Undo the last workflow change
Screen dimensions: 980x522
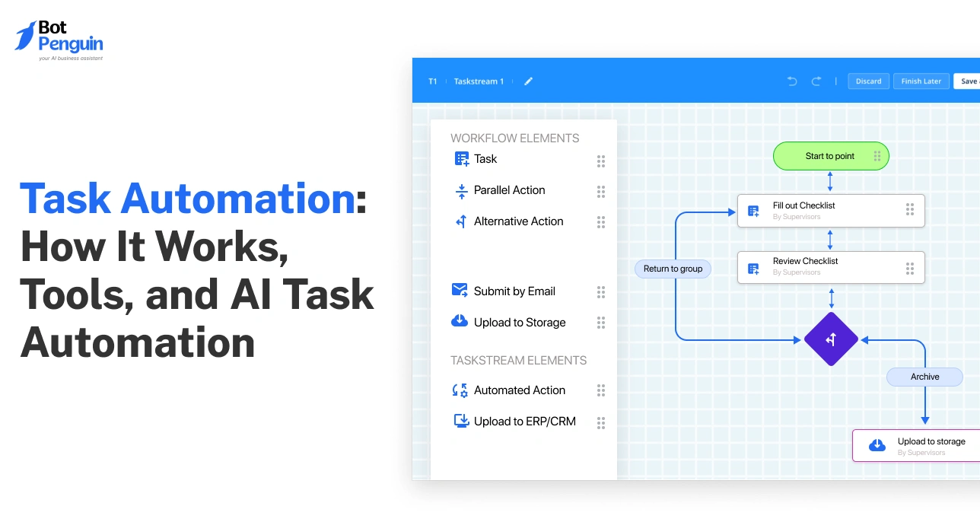click(x=791, y=81)
